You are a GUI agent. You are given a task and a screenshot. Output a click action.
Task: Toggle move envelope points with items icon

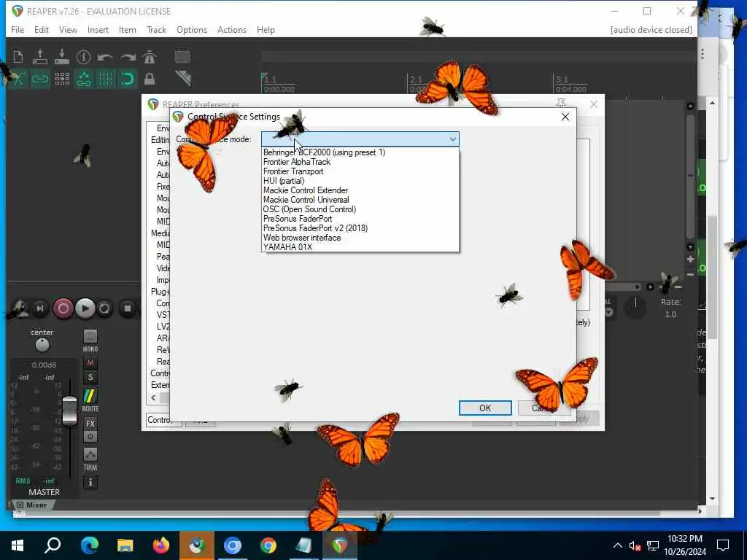coord(84,79)
